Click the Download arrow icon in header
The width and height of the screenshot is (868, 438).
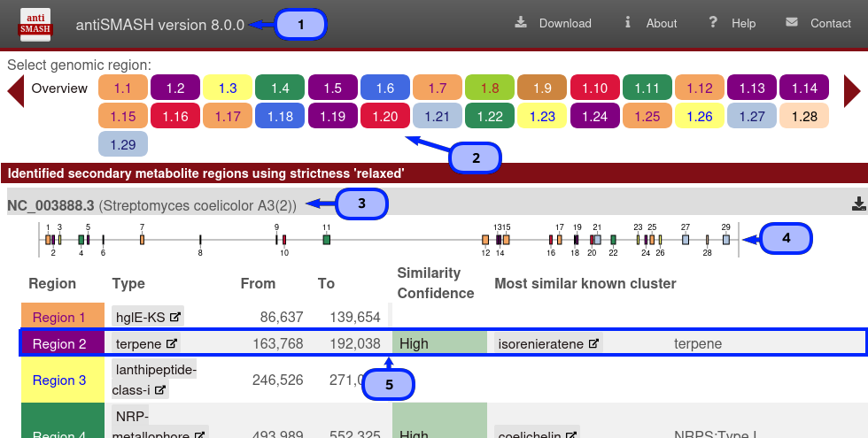(521, 22)
